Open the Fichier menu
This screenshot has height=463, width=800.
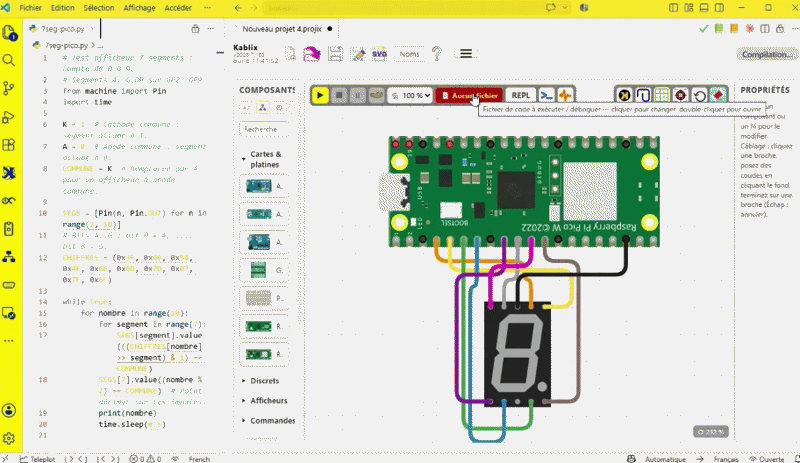pos(30,8)
